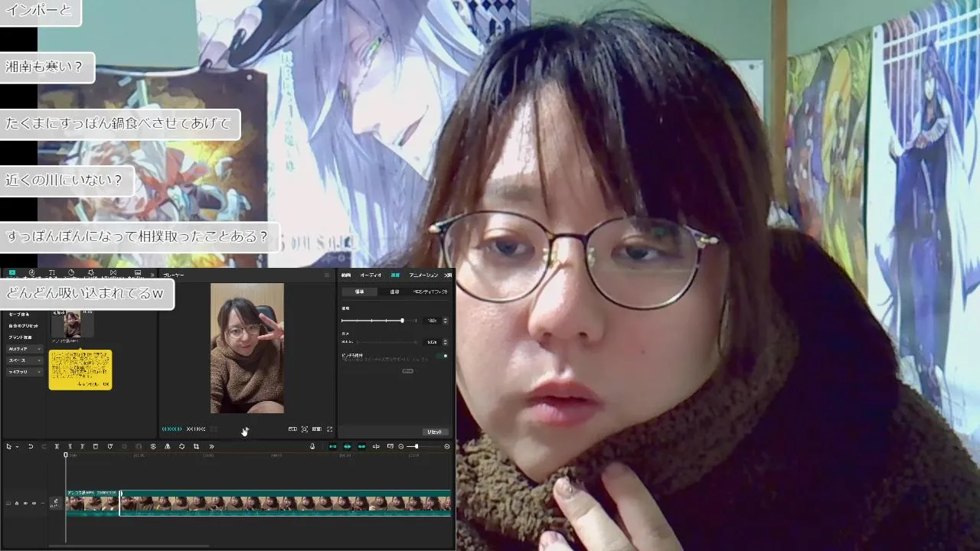Click the delete clip trash icon
The height and width of the screenshot is (551, 980).
(96, 446)
